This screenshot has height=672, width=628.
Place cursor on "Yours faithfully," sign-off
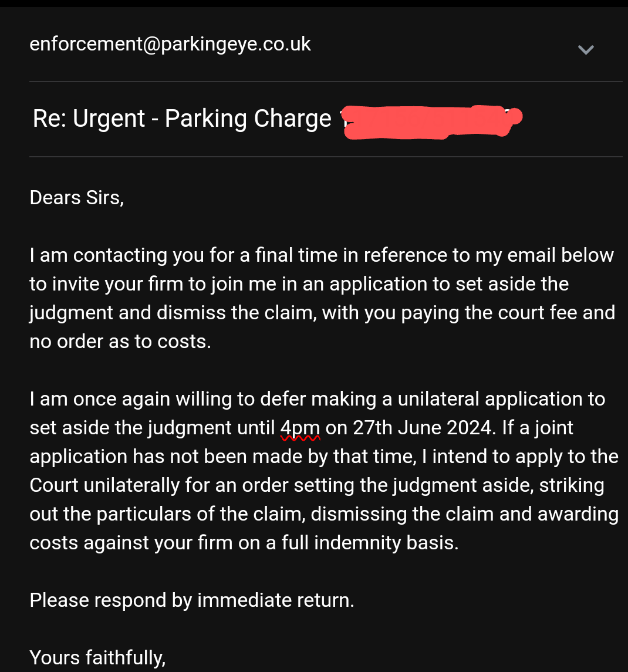pos(97,658)
